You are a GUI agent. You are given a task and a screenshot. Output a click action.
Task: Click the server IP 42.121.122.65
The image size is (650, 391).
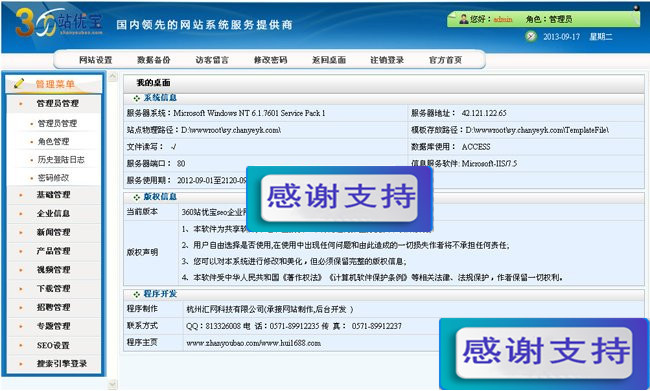pyautogui.click(x=484, y=113)
